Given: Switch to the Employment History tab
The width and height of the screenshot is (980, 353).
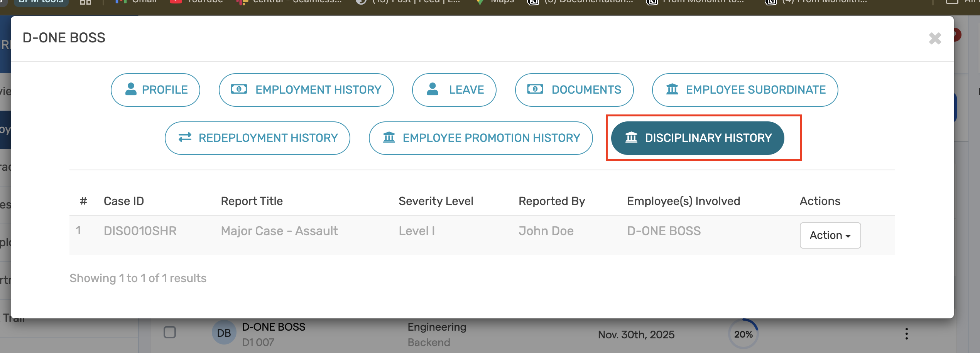Looking at the screenshot, I should [306, 90].
